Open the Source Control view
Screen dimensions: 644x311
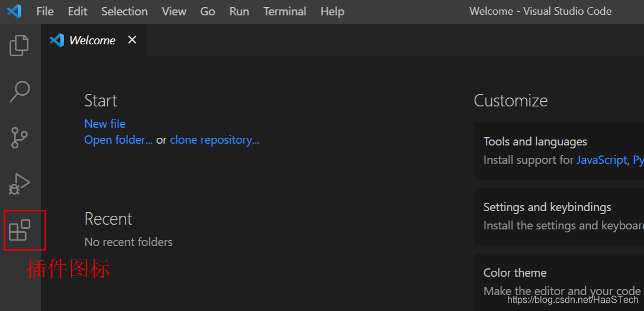(x=19, y=137)
